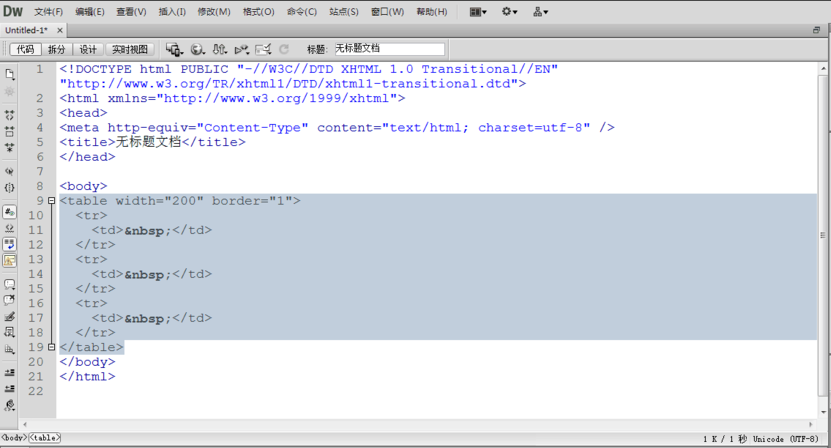Open the Format Source Code icon

(x=10, y=406)
